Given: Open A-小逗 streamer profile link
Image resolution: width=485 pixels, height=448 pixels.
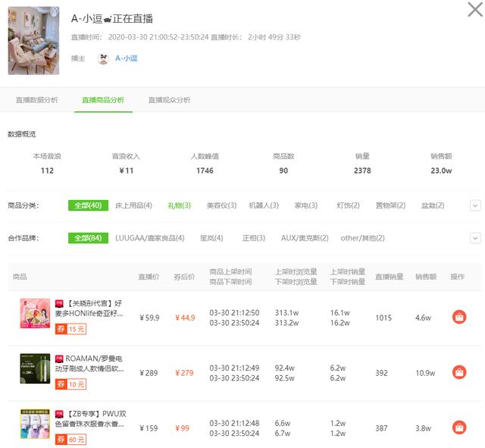Looking at the screenshot, I should pyautogui.click(x=127, y=58).
